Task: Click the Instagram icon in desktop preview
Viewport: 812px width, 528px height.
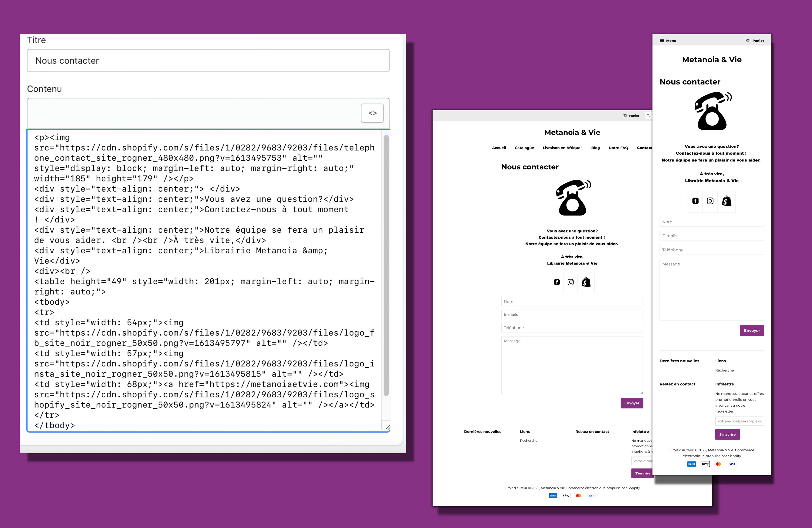Action: 571,282
